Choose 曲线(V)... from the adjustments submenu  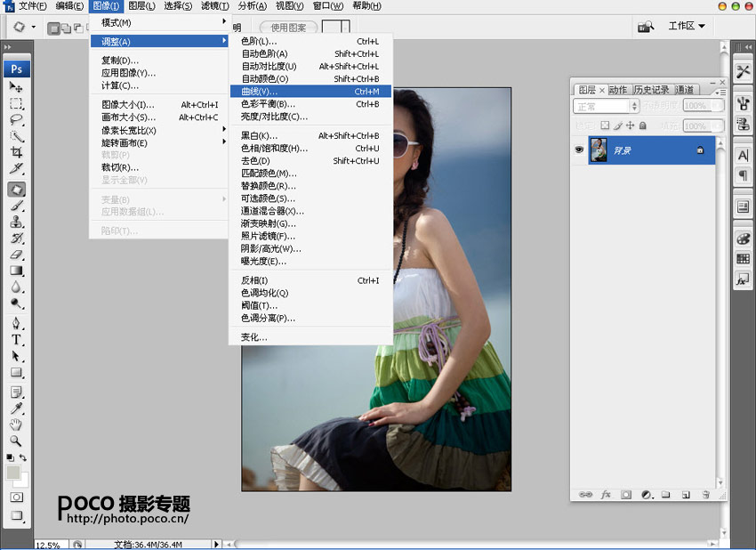259,91
